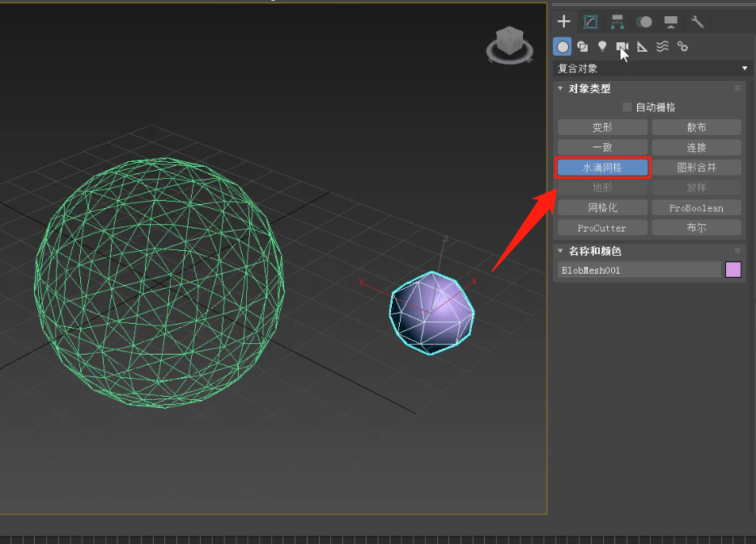The image size is (756, 544).
Task: Click the 水滴网格 button
Action: tap(602, 168)
